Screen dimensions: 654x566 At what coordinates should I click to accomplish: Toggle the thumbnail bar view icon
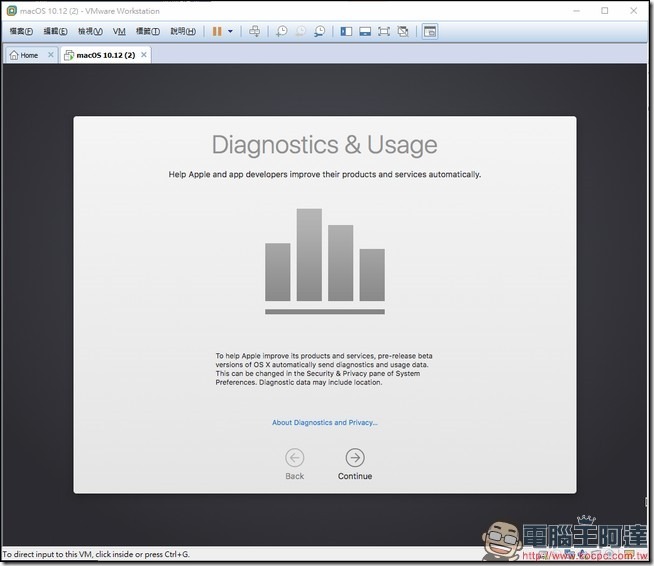[x=365, y=31]
